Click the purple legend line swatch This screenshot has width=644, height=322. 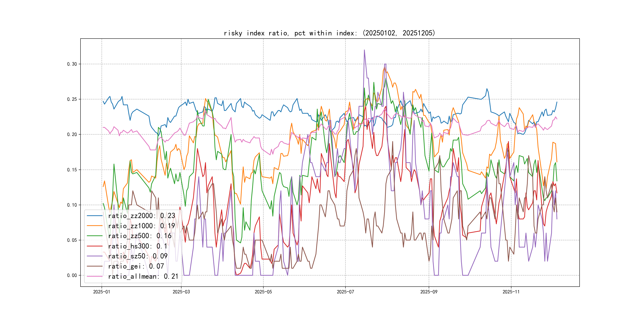(95, 256)
